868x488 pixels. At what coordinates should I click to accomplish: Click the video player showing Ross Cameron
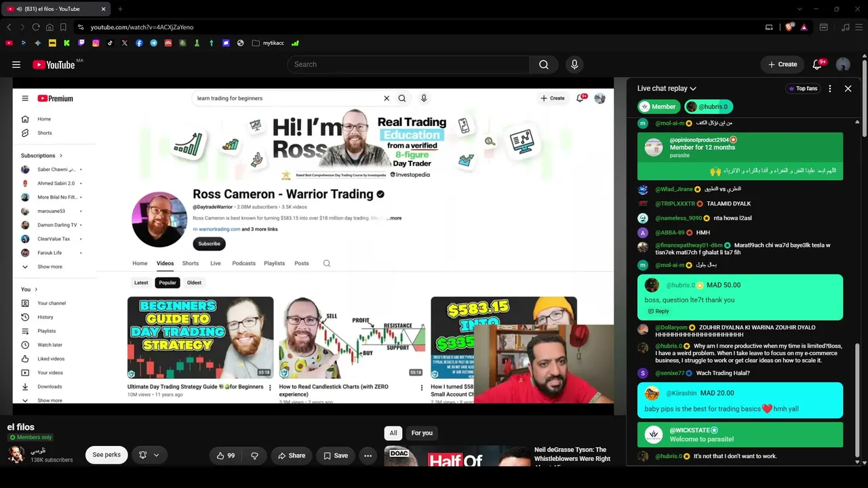(x=313, y=247)
